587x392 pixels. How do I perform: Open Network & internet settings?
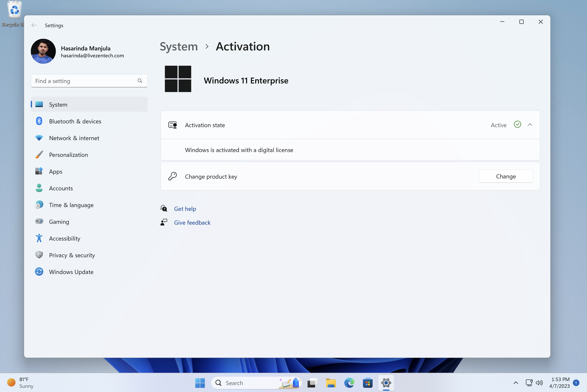click(x=74, y=138)
